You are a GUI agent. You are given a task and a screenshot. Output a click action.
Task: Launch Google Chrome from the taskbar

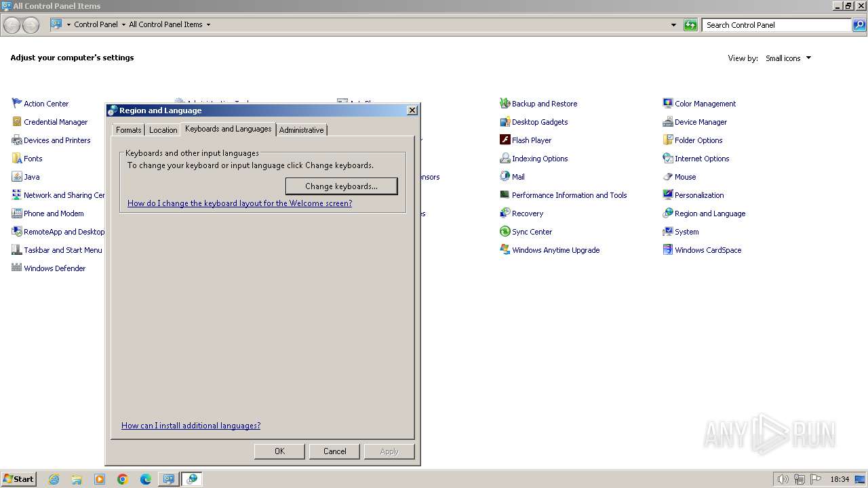tap(123, 479)
